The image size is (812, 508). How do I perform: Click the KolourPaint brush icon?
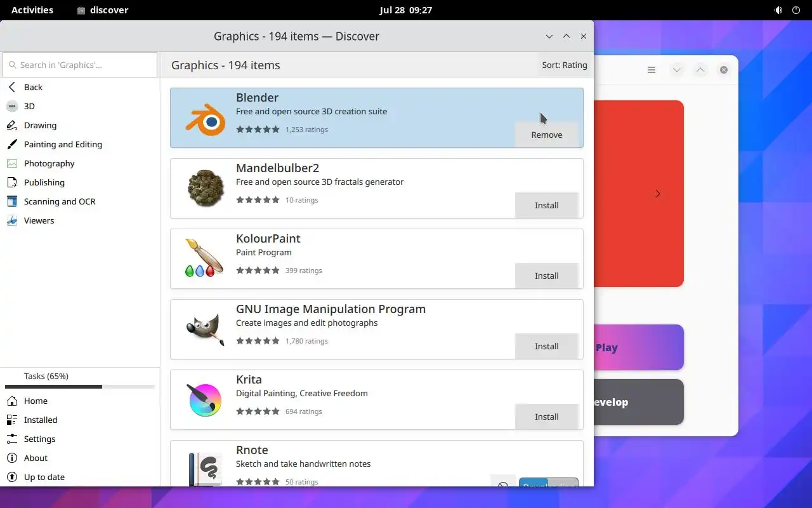coord(204,258)
